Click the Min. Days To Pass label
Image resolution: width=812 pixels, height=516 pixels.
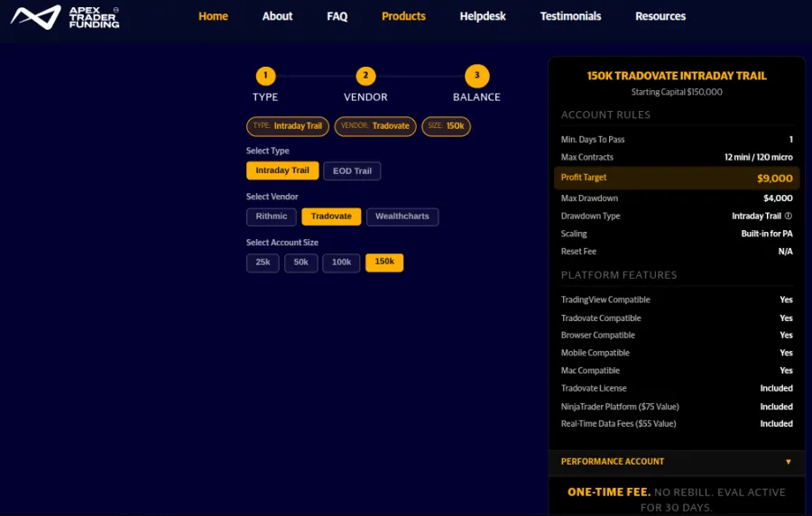coord(593,140)
